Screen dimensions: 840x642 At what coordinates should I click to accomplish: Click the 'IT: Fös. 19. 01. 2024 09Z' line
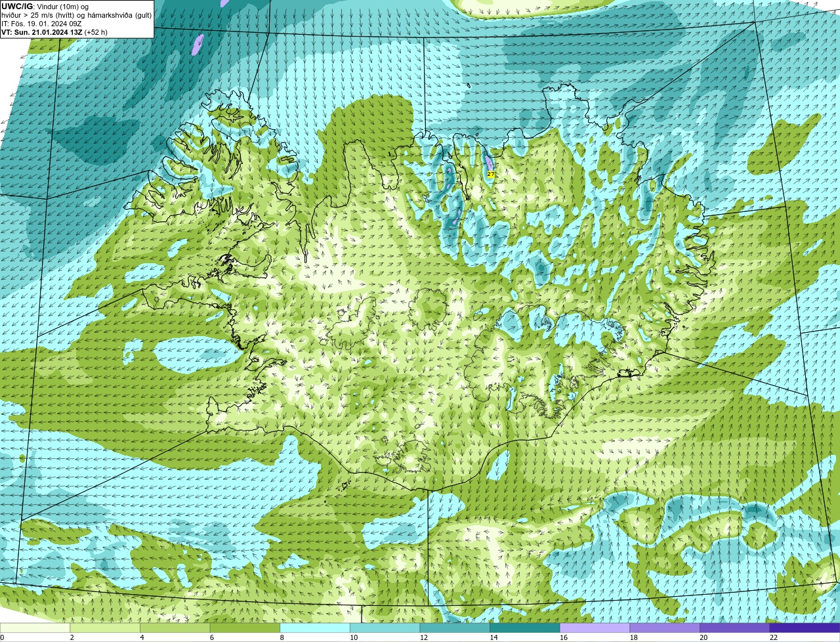41,24
